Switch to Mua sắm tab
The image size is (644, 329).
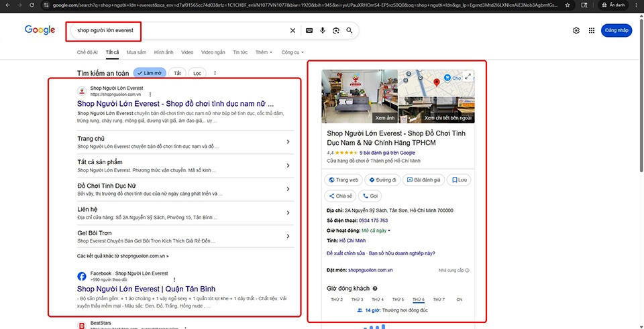136,52
